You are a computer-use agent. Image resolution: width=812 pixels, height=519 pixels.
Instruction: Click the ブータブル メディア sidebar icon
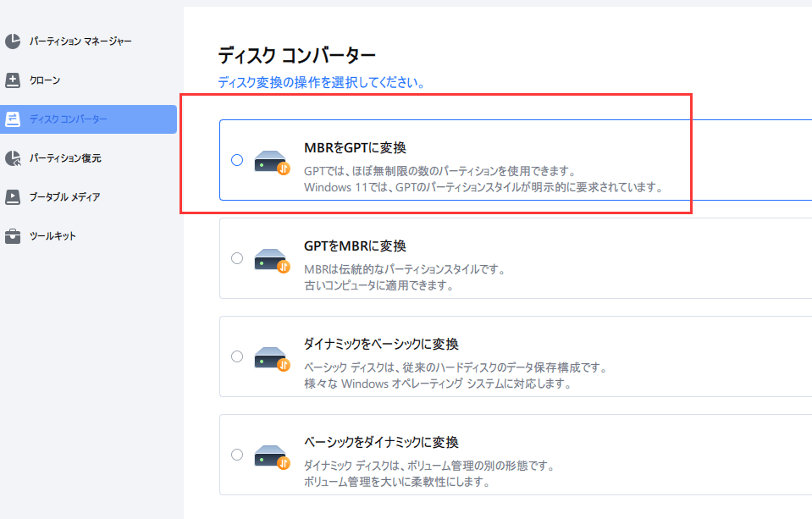coord(12,198)
